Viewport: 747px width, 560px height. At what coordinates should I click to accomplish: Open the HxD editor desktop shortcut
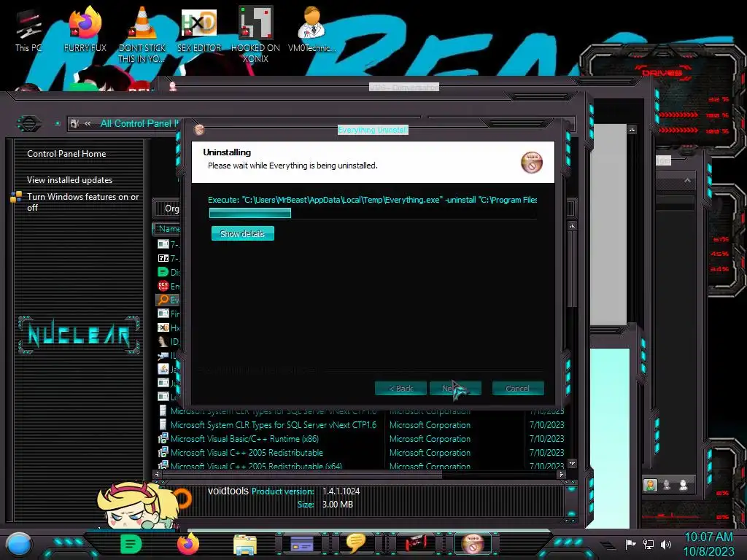click(199, 29)
